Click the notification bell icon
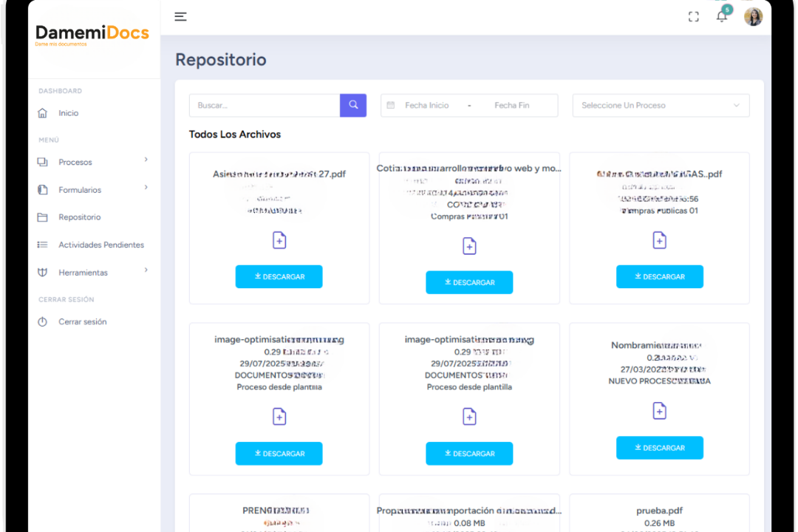798x532 pixels. coord(722,16)
